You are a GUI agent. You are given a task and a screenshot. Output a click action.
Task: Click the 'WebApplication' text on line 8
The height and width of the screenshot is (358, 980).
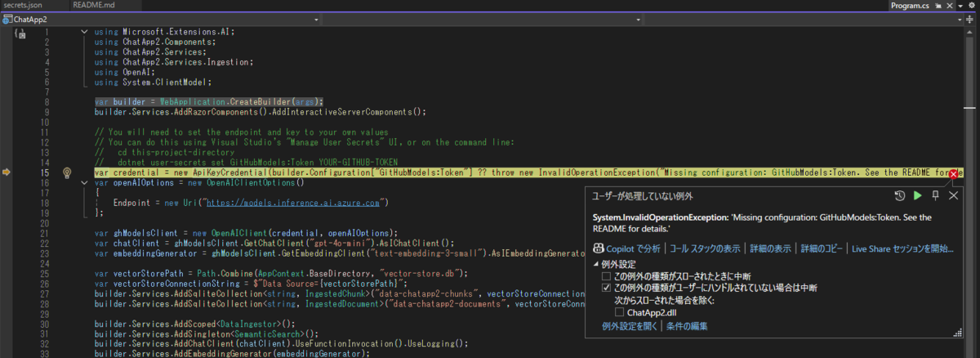point(193,101)
